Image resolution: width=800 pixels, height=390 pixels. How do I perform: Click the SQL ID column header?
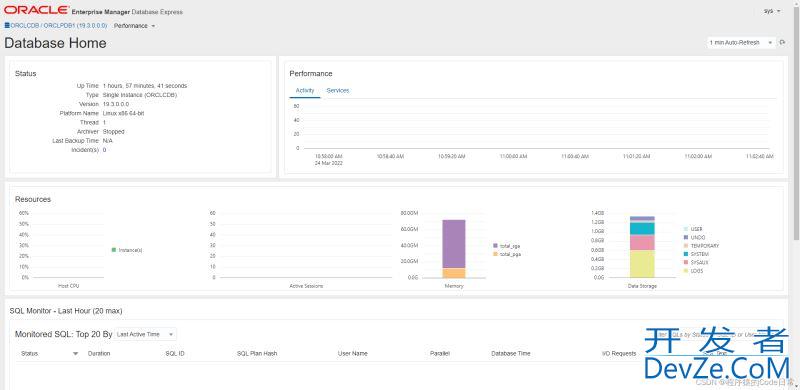pyautogui.click(x=175, y=353)
